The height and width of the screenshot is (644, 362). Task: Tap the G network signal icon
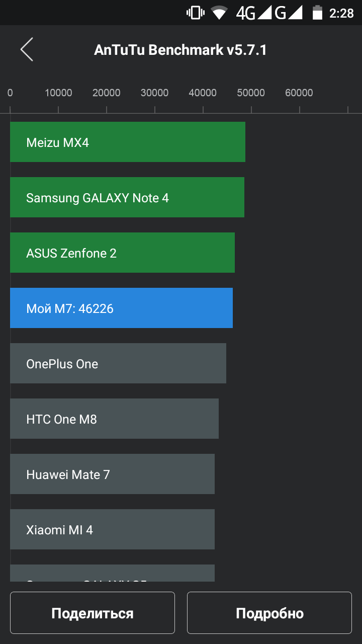(289, 13)
